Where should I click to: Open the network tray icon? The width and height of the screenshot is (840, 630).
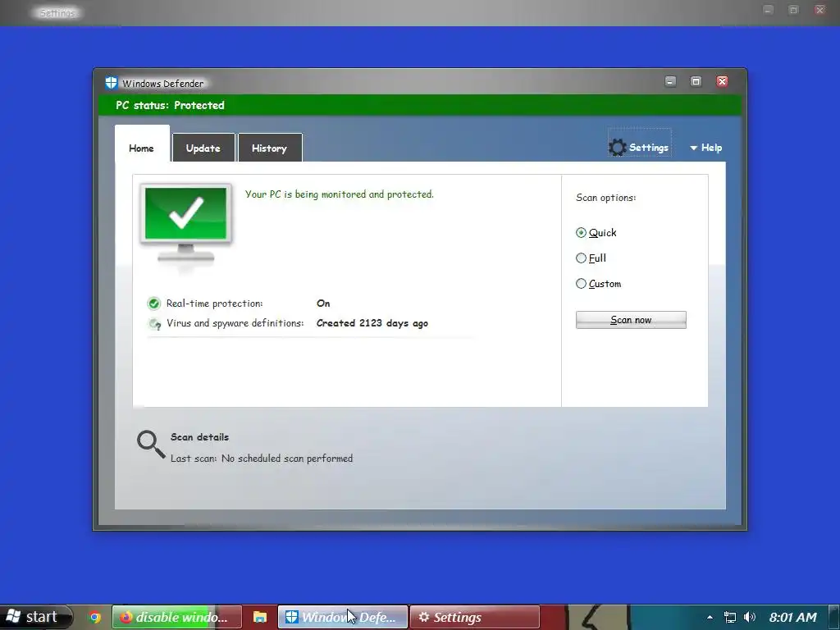coord(729,617)
